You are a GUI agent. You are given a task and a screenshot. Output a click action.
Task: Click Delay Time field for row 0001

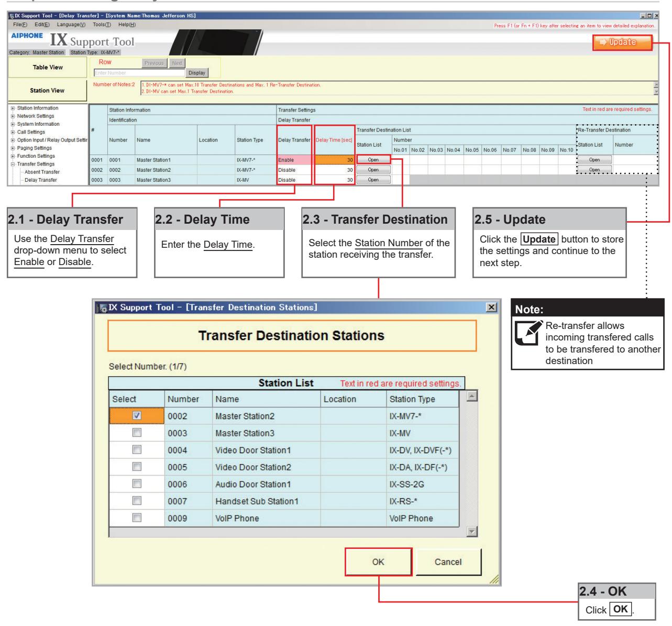[x=334, y=159]
